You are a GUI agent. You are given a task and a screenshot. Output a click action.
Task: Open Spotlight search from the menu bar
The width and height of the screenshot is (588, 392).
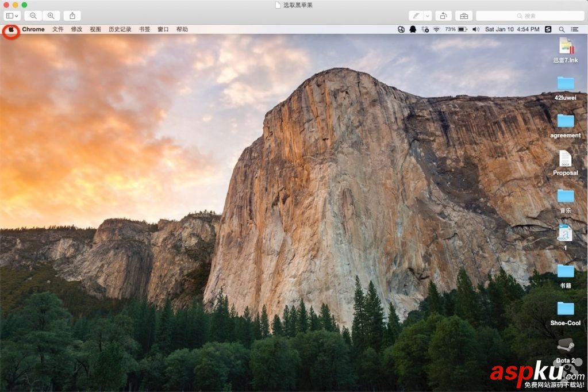click(x=561, y=29)
